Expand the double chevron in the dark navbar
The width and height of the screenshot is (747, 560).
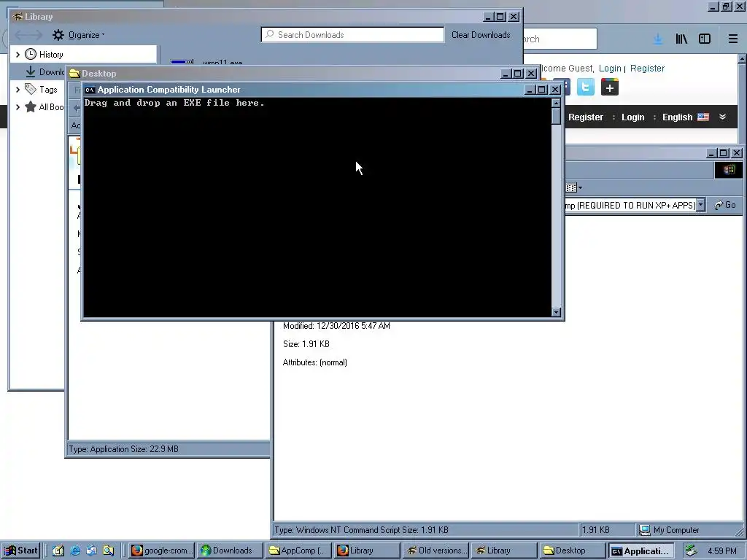click(x=723, y=117)
